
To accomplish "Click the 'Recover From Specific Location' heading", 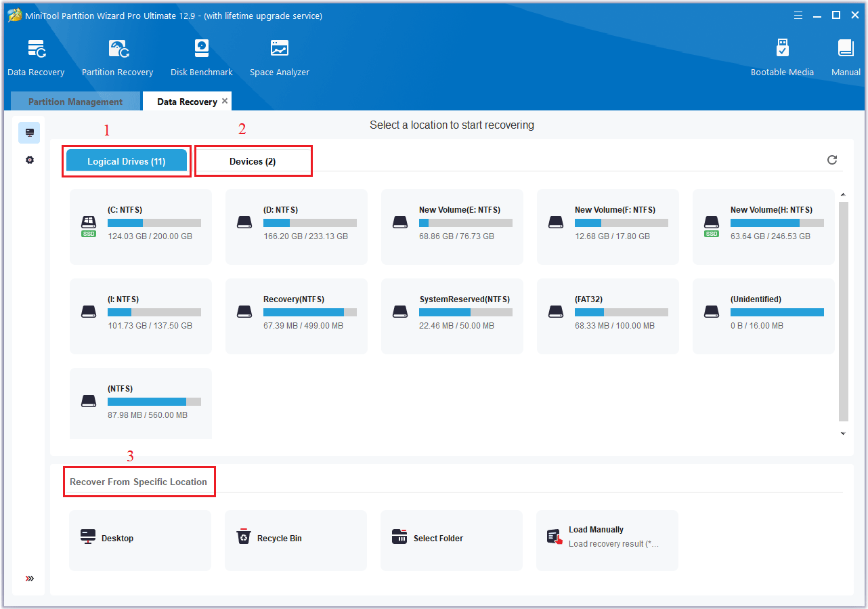I will click(139, 482).
